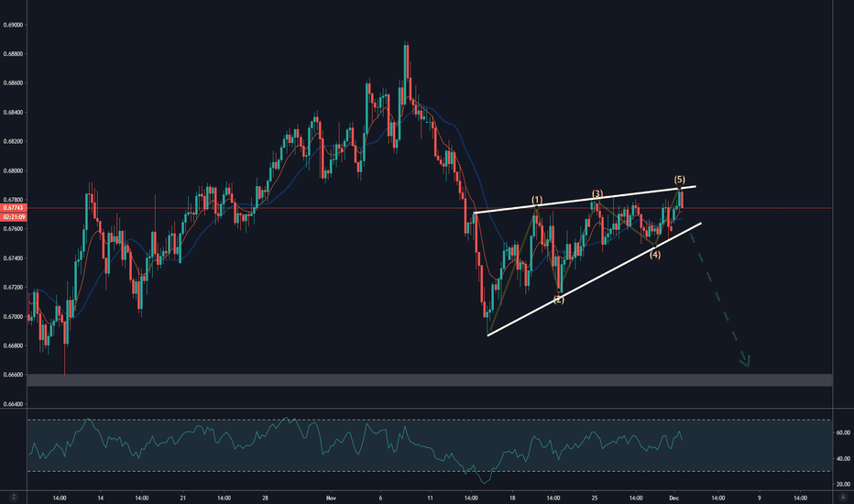
Task: Click the highest candlestick at the chart peak
Action: point(406,64)
